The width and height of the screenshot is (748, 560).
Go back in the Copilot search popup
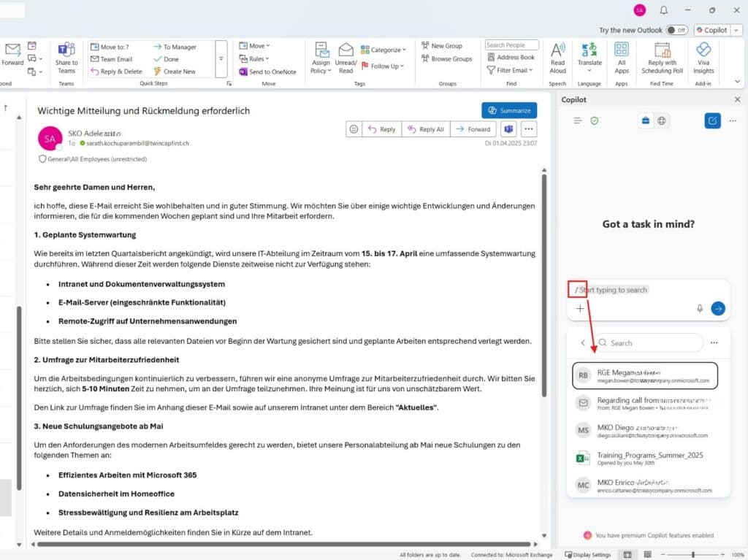click(582, 342)
